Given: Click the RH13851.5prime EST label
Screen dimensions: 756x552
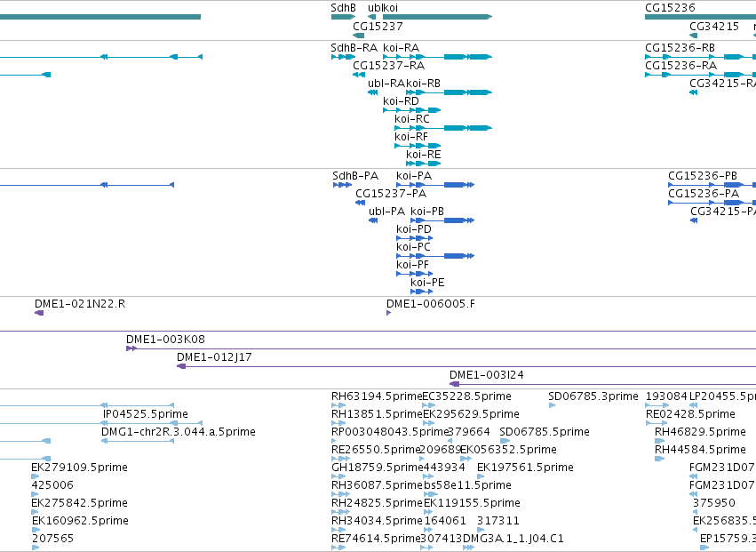Looking at the screenshot, I should [x=377, y=414].
